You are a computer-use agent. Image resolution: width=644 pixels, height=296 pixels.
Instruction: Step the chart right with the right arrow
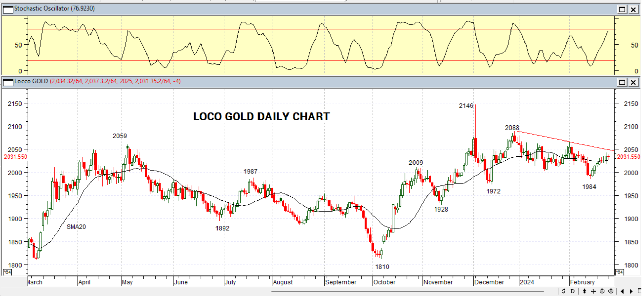coord(631,291)
